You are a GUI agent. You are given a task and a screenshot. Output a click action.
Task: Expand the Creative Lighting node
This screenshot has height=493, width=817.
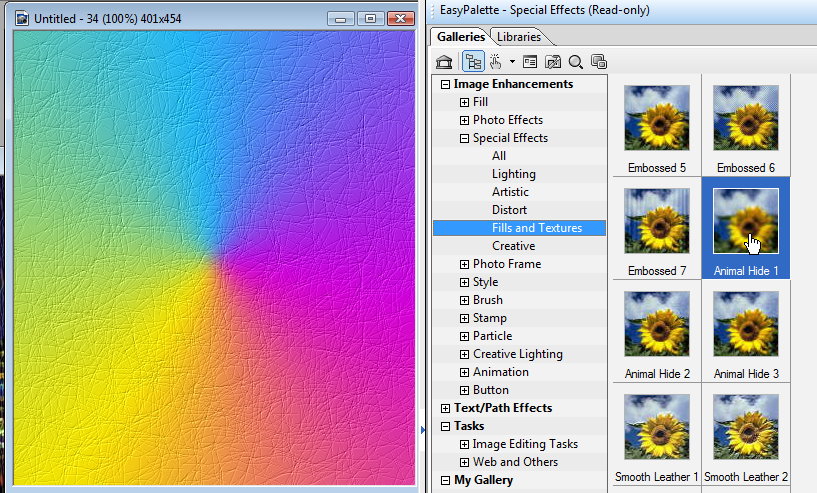(x=464, y=355)
